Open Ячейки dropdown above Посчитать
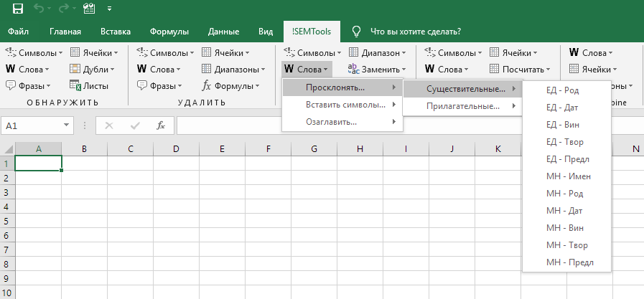 [513, 53]
